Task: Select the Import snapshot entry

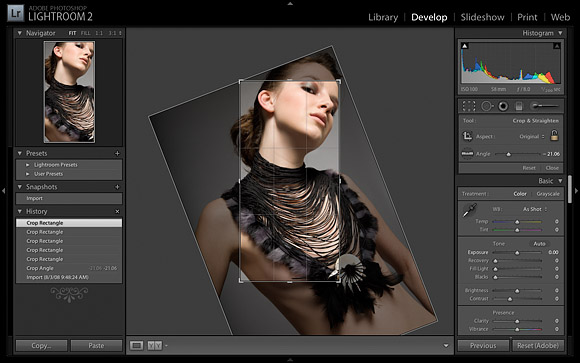Action: tap(69, 198)
